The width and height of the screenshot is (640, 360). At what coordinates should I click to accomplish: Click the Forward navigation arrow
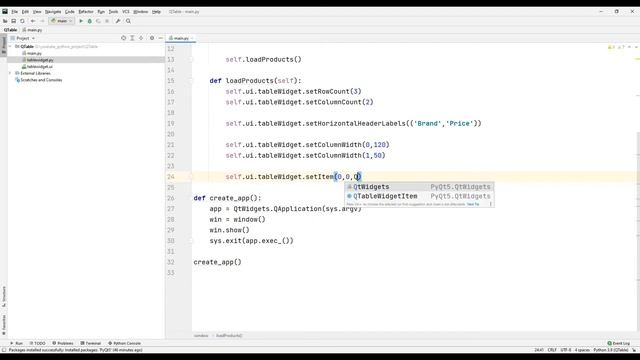click(42, 21)
